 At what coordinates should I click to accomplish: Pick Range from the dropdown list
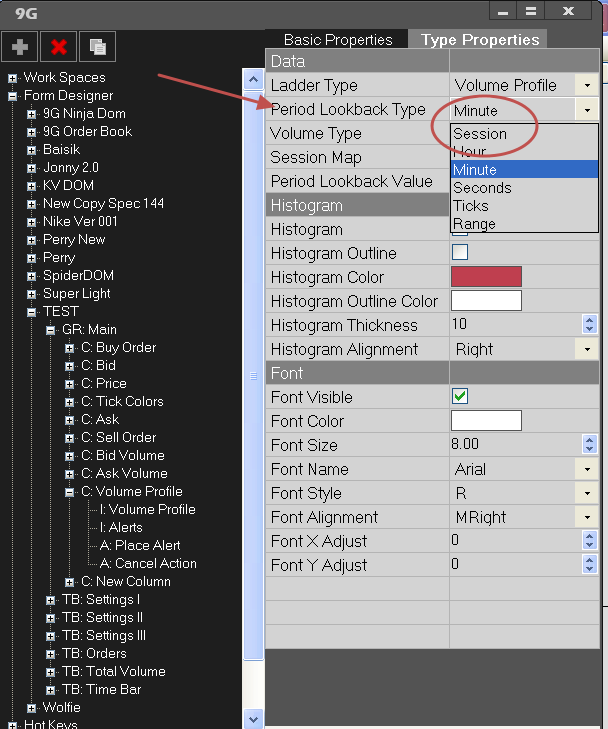(524, 224)
